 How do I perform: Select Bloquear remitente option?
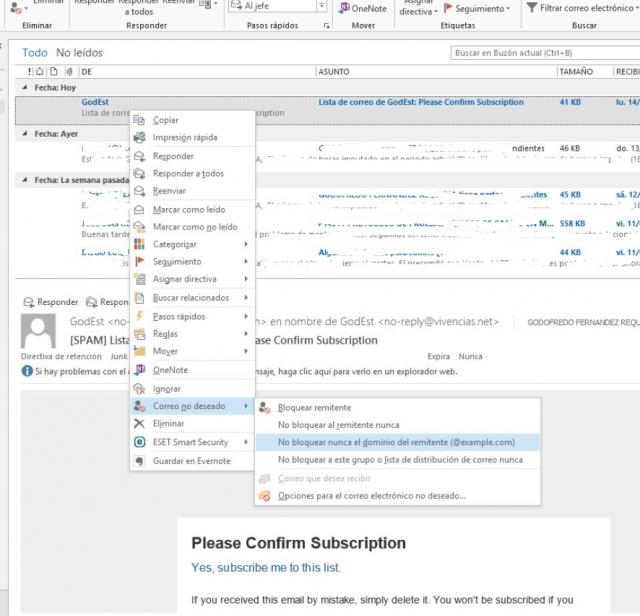pos(398,407)
